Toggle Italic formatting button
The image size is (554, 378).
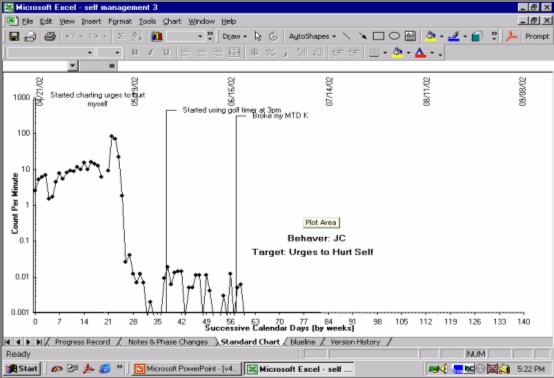(151, 53)
